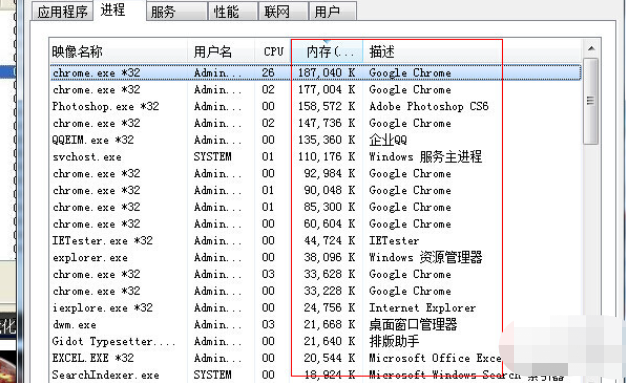
Task: Select chrome.exe row using 187,040 K
Action: (x=315, y=73)
